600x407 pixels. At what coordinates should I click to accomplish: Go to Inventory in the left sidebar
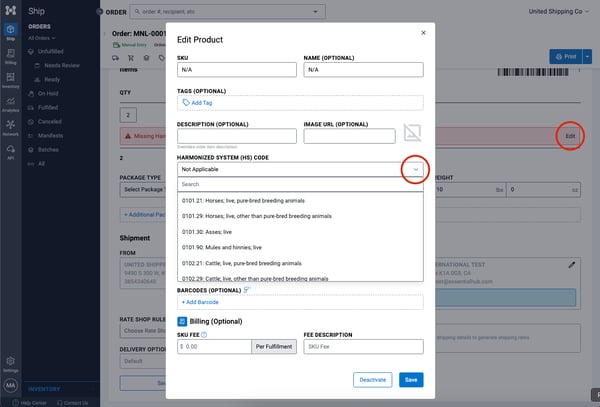pyautogui.click(x=10, y=79)
